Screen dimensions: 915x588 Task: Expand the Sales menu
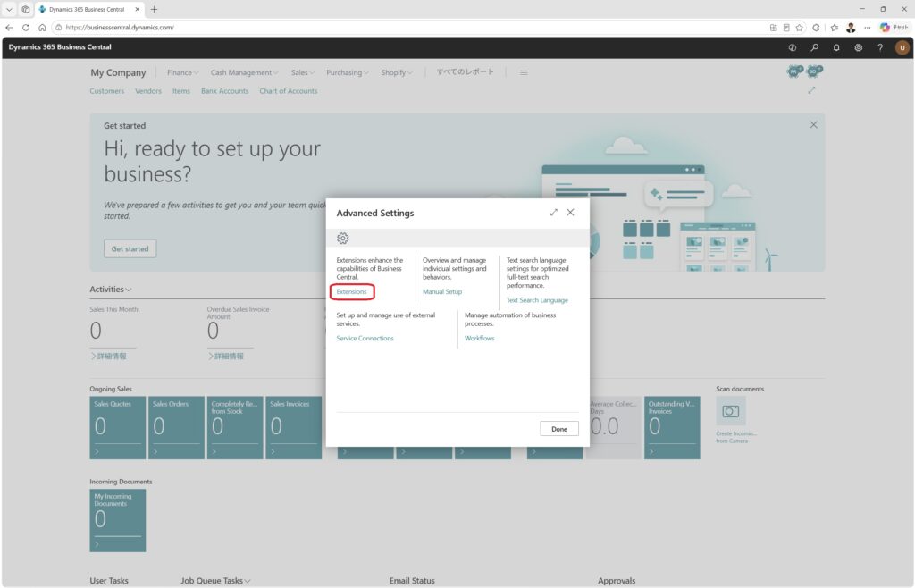point(302,72)
